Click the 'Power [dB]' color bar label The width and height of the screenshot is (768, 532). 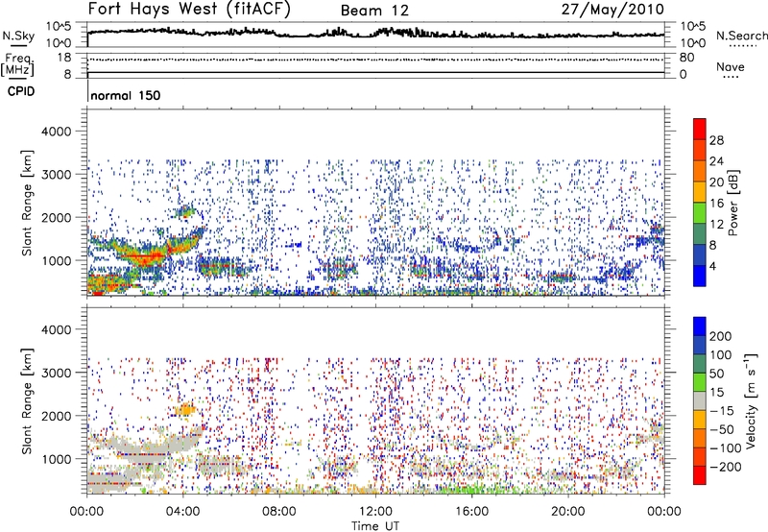click(x=733, y=203)
